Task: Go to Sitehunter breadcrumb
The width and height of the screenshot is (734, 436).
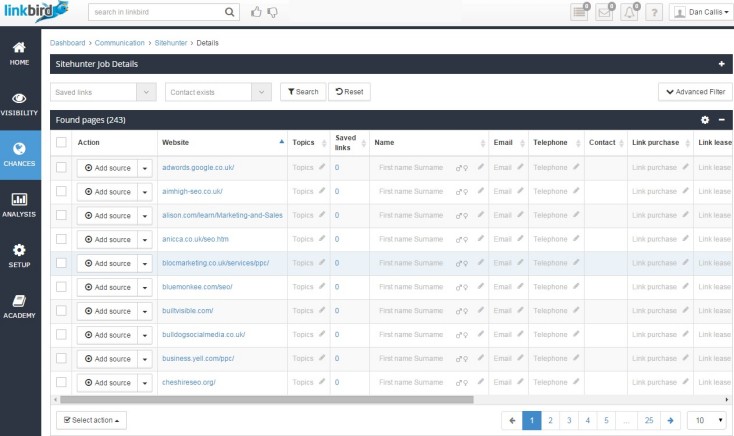Action: (171, 43)
